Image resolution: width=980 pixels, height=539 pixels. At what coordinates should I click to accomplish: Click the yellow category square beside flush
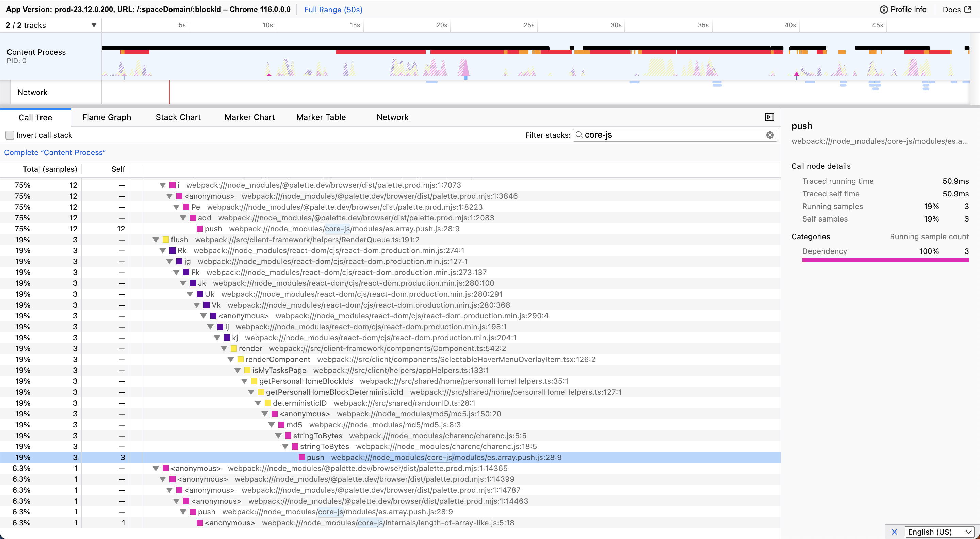[x=165, y=240]
